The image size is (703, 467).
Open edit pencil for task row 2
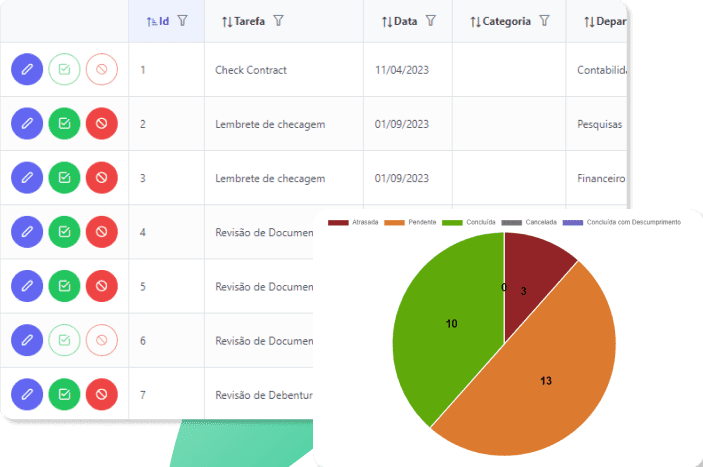(27, 123)
